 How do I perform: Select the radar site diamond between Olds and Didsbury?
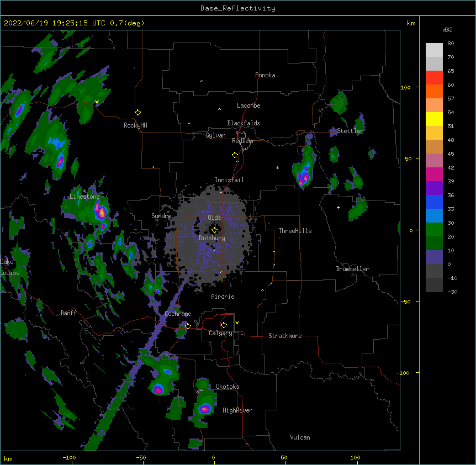pos(214,230)
